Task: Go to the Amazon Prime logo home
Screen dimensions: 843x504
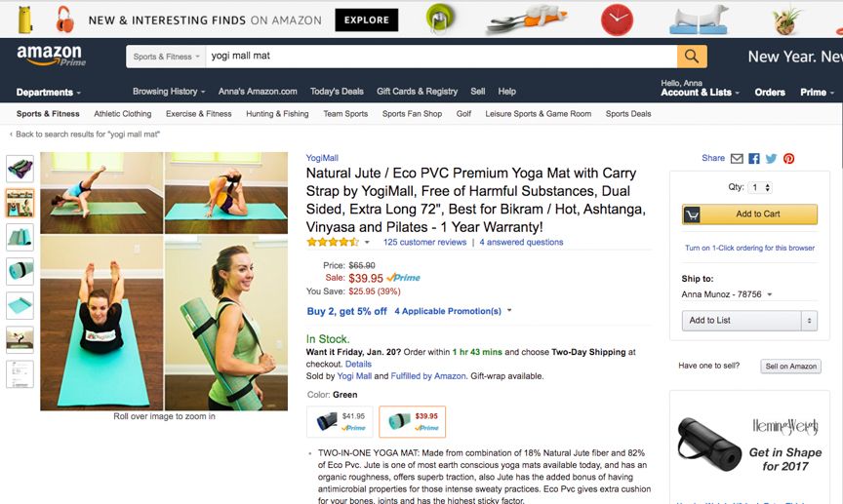Action: (x=51, y=57)
